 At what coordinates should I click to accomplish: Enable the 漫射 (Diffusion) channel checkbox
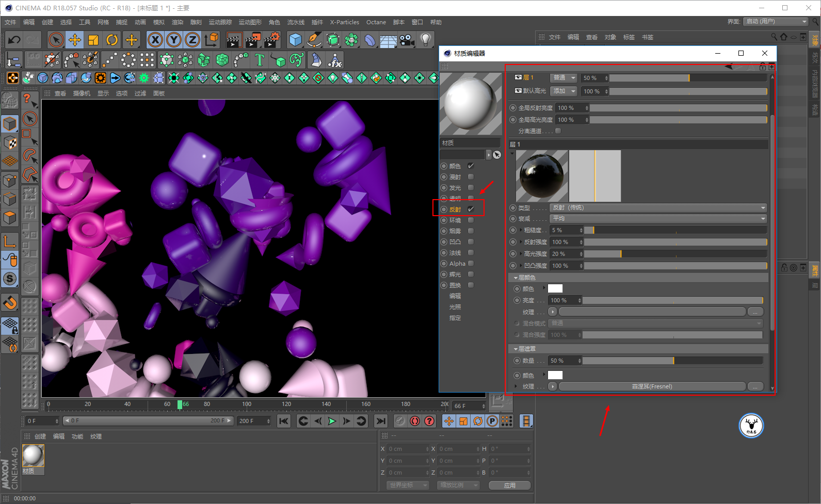[x=471, y=177]
